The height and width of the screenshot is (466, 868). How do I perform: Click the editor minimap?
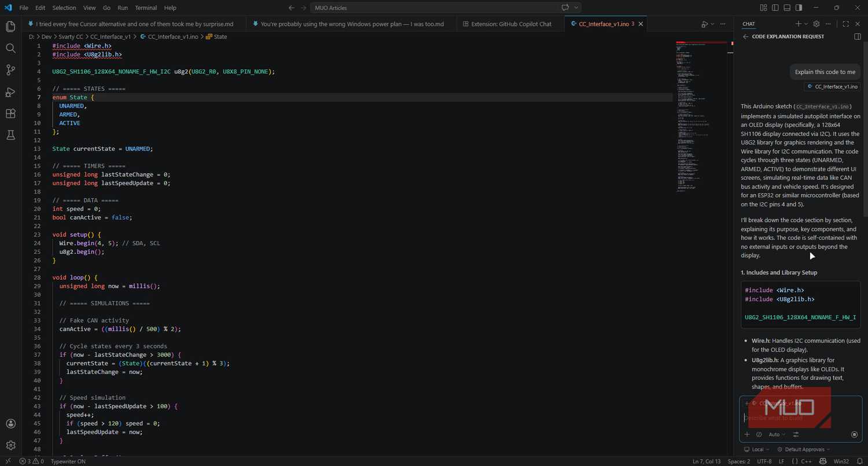701,116
